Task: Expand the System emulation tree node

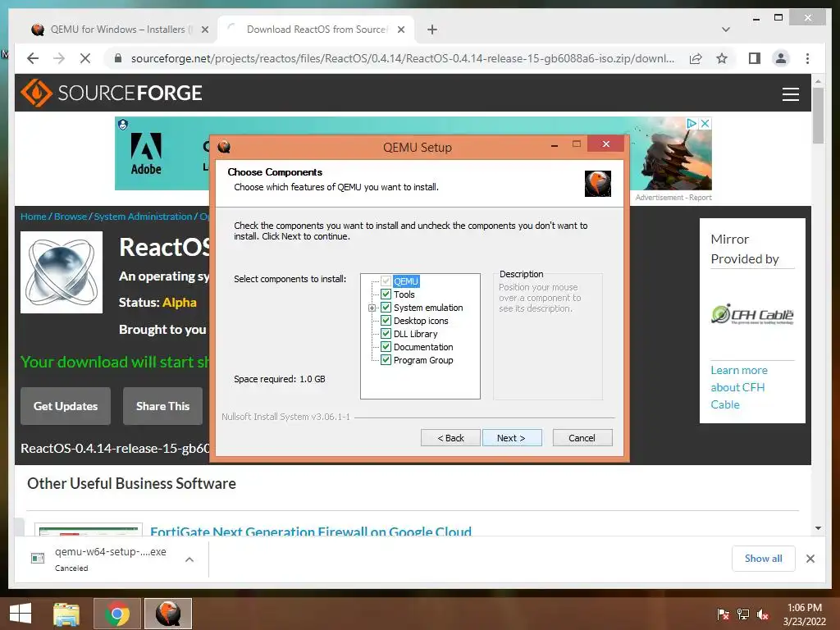Action: [x=372, y=308]
